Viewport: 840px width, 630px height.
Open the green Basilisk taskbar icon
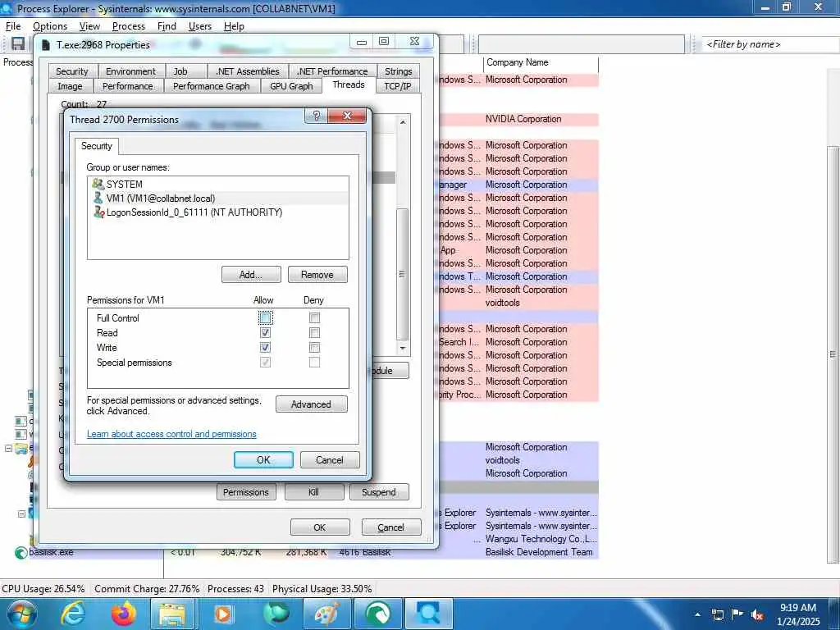click(377, 614)
